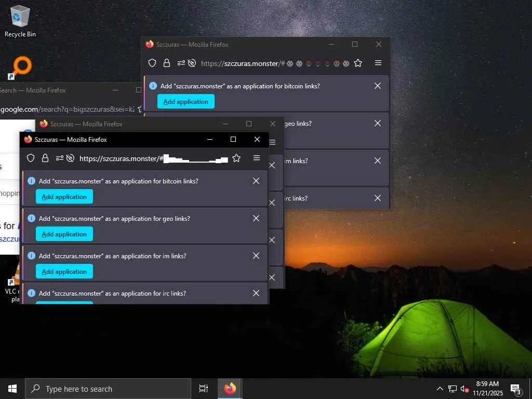
Task: Dismiss irc links notification in back top window
Action: pos(378,198)
